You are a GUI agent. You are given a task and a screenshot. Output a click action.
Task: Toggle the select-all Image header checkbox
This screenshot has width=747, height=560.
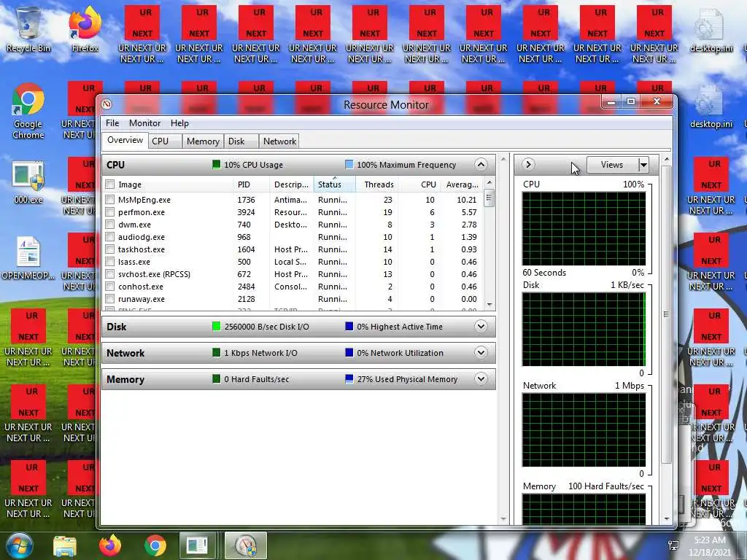[110, 184]
